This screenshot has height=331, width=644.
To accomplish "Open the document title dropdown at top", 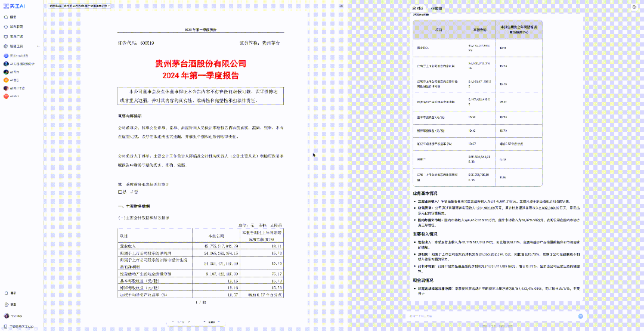I will point(81,5).
